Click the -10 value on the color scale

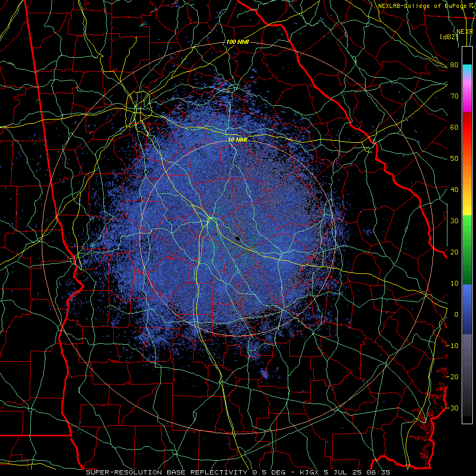452,345
